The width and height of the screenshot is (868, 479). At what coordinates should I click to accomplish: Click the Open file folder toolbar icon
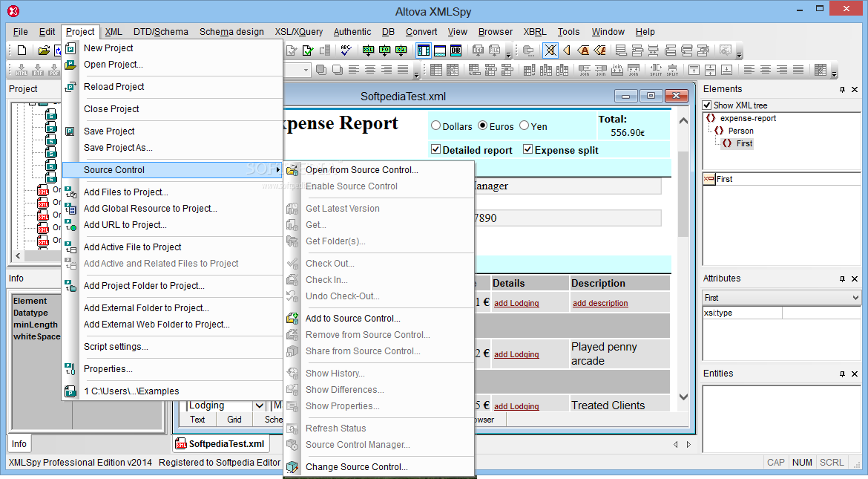pos(44,50)
